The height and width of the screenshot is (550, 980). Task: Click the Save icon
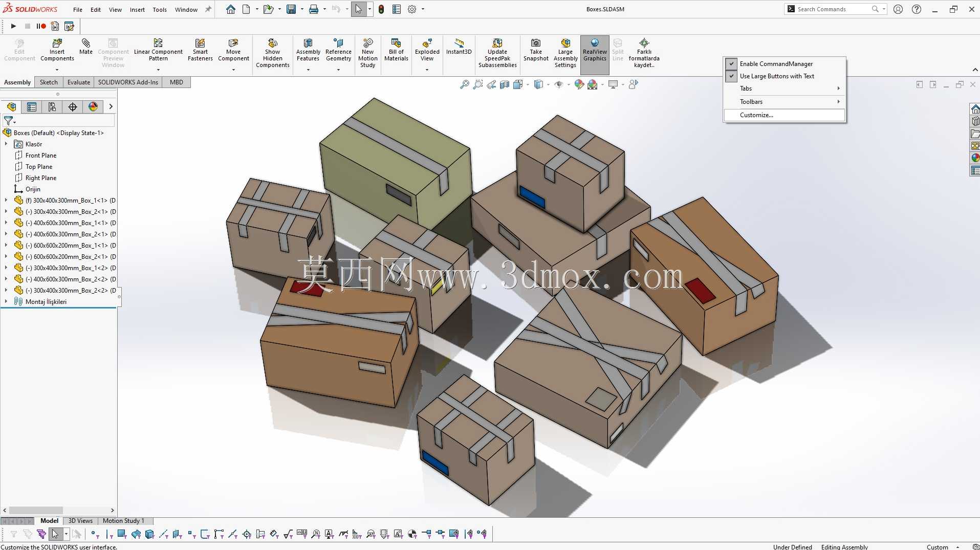pyautogui.click(x=291, y=9)
